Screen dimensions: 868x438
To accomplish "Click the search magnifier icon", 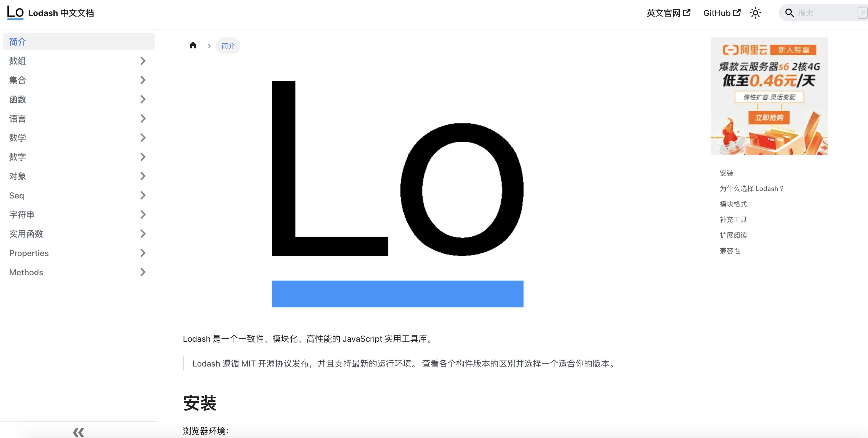I will tap(790, 13).
